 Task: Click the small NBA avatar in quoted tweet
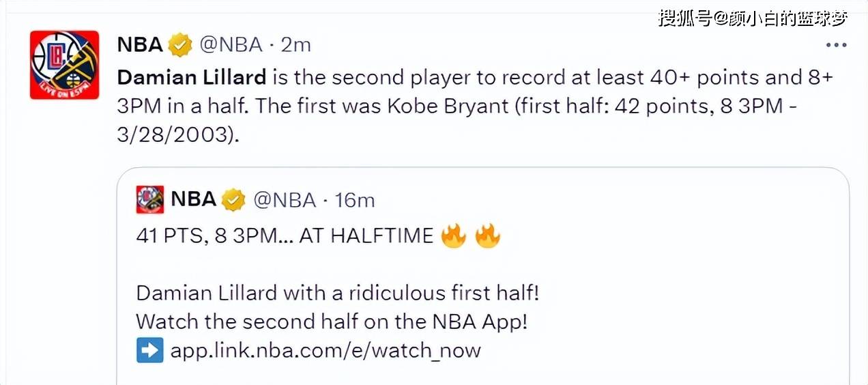[x=150, y=199]
